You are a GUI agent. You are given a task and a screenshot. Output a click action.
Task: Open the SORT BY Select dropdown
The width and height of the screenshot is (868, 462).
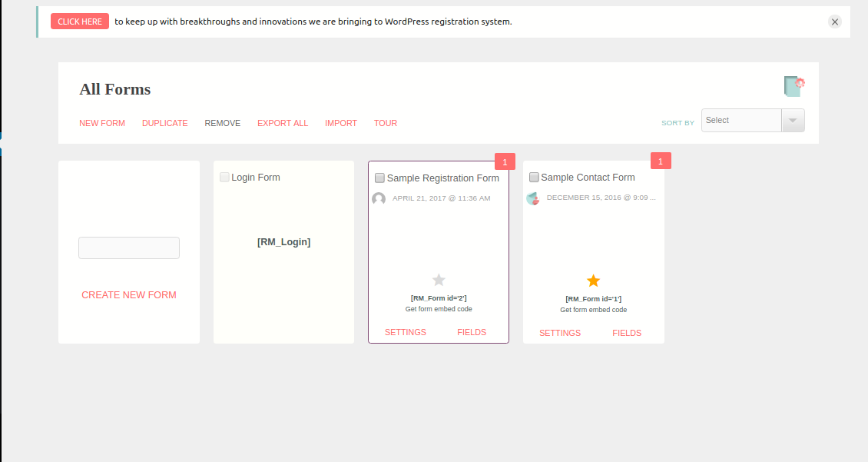(x=740, y=120)
